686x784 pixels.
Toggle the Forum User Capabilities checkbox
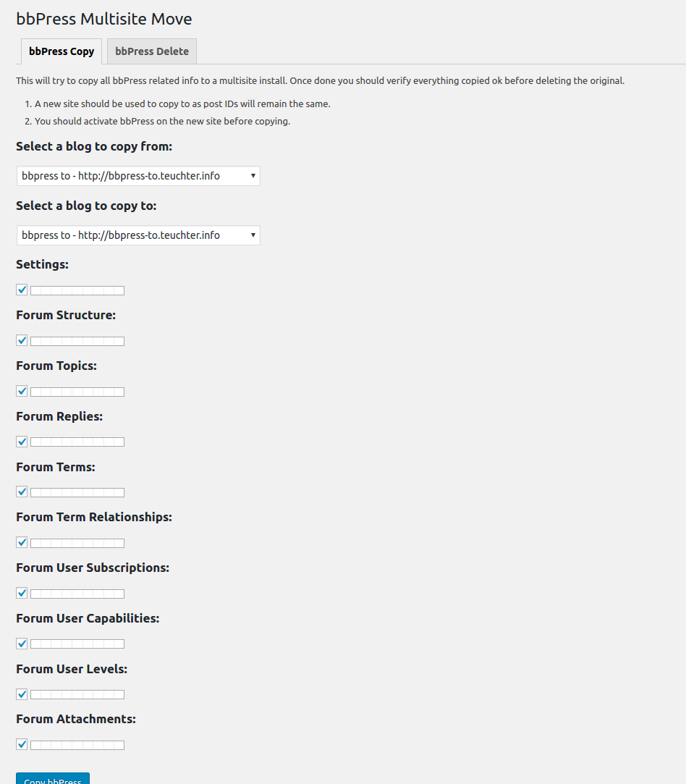[x=22, y=644]
